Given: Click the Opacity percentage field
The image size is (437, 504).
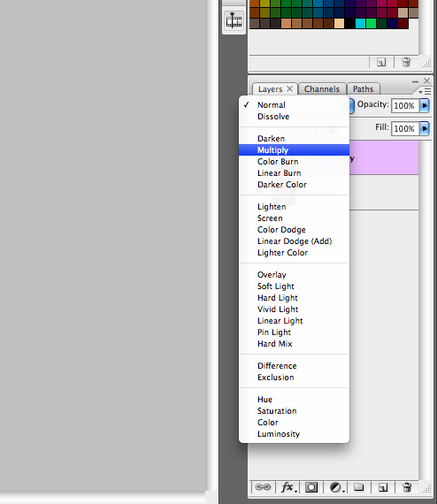Looking at the screenshot, I should [405, 105].
